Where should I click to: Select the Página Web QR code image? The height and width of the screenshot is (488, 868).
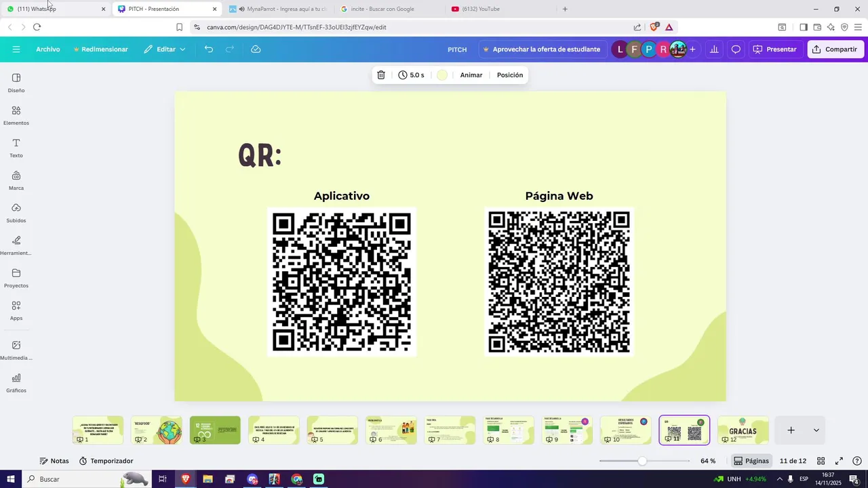(x=559, y=282)
